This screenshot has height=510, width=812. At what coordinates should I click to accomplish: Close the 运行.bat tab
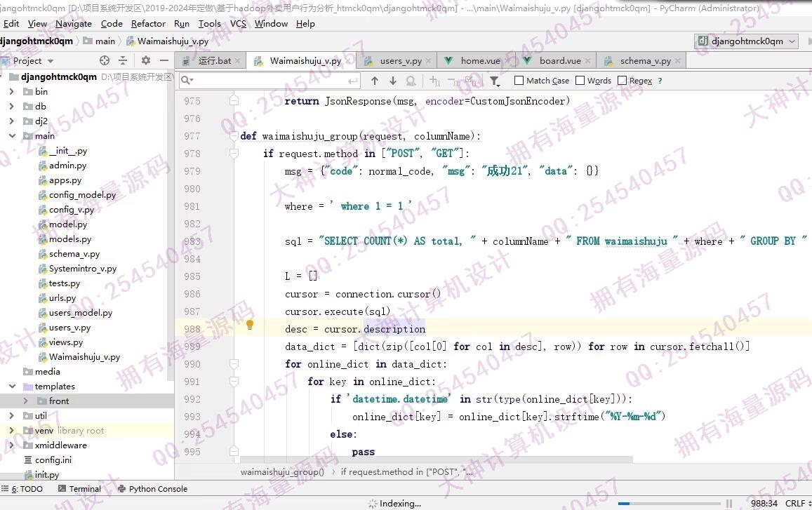click(238, 61)
